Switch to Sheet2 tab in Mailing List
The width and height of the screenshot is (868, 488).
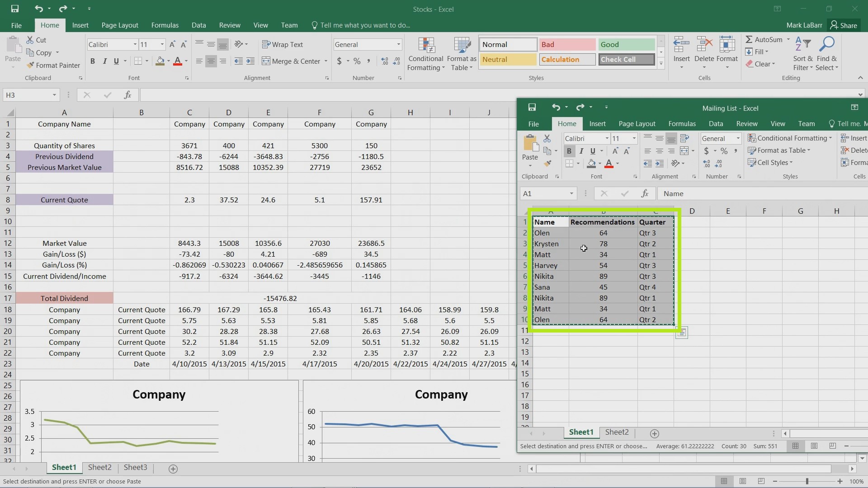[x=617, y=432]
